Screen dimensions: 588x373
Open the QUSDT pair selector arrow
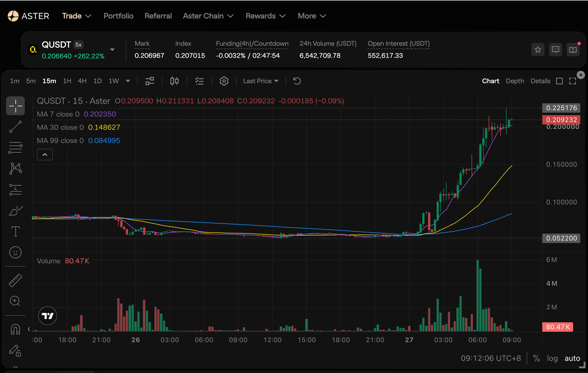[x=112, y=50]
